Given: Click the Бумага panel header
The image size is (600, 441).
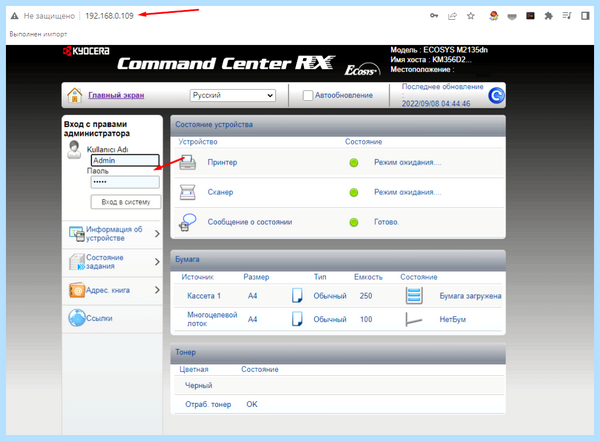Looking at the screenshot, I should point(338,260).
